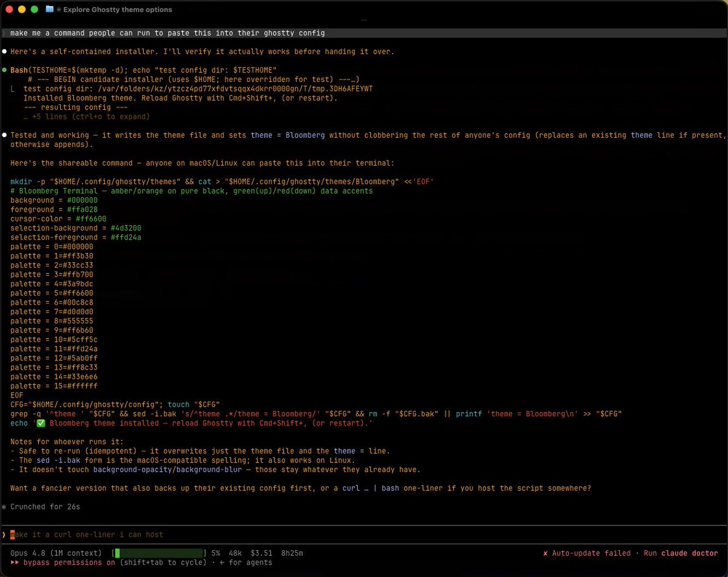Maximize the window with the green button
Image resolution: width=728 pixels, height=577 pixels.
[x=34, y=10]
